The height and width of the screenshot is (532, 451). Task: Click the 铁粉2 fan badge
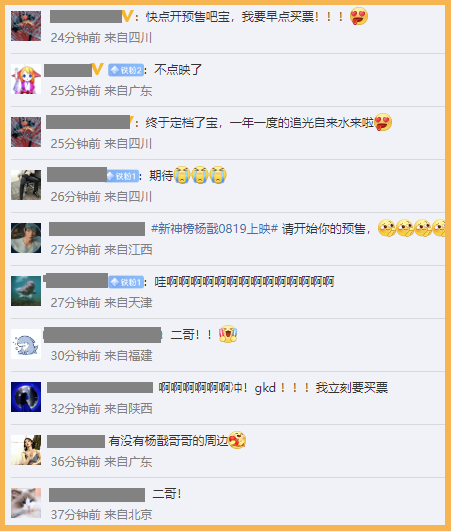pyautogui.click(x=126, y=70)
